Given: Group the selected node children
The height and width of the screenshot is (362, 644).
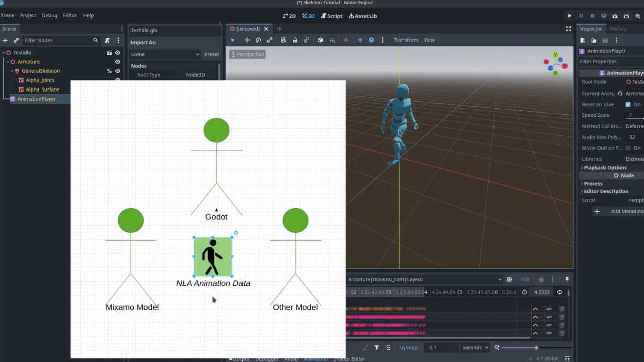Looking at the screenshot, I should (306, 40).
